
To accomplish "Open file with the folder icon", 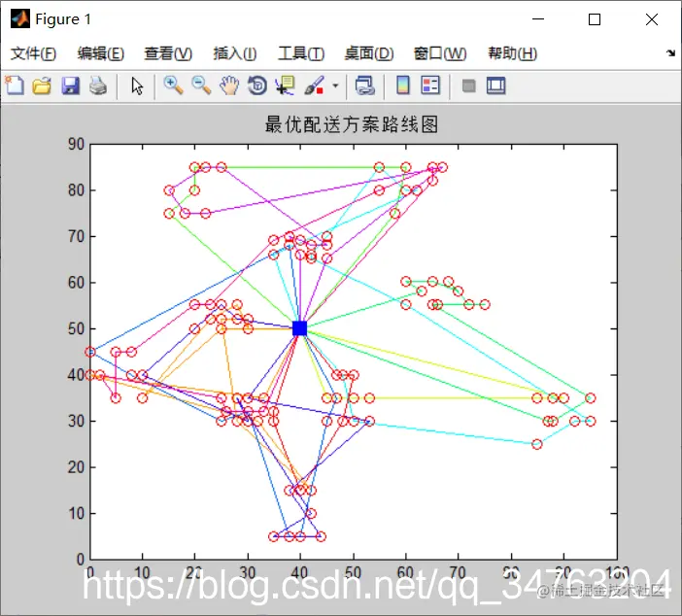I will tap(42, 86).
